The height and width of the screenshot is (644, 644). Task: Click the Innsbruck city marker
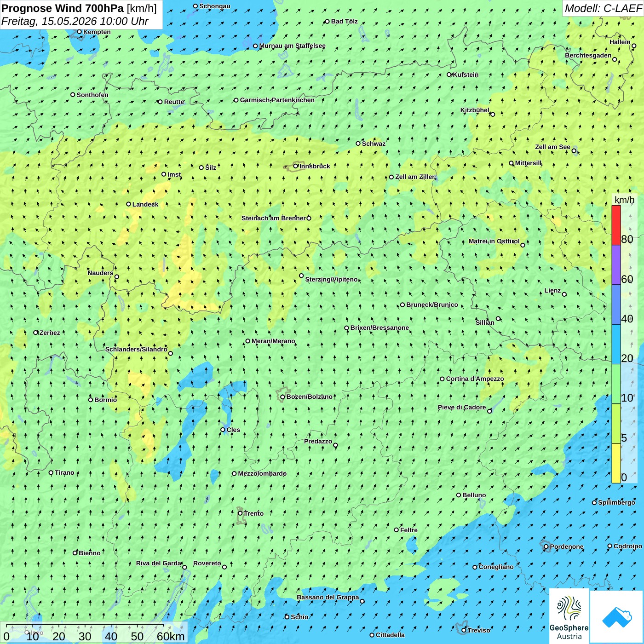click(x=296, y=166)
